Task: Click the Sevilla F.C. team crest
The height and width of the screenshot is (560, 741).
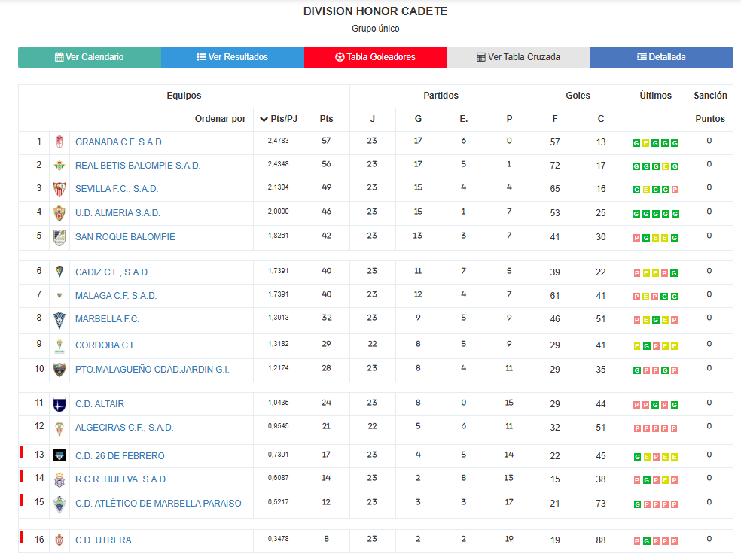Action: 59,190
